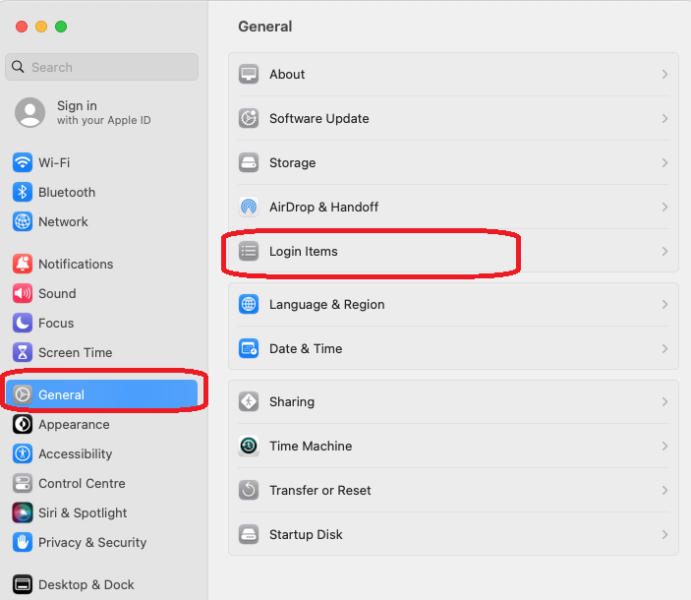Expand the Login Items row chevron
This screenshot has height=600, width=691.
pyautogui.click(x=665, y=251)
